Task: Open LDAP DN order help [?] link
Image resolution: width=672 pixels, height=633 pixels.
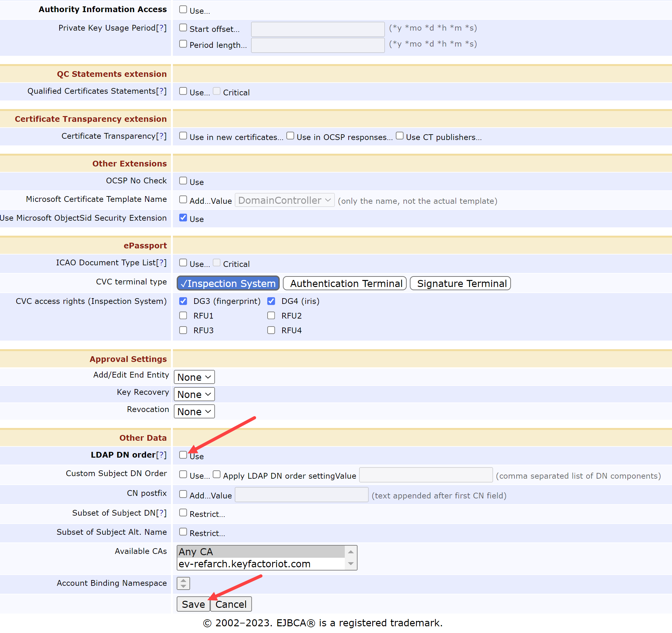Action: point(161,455)
